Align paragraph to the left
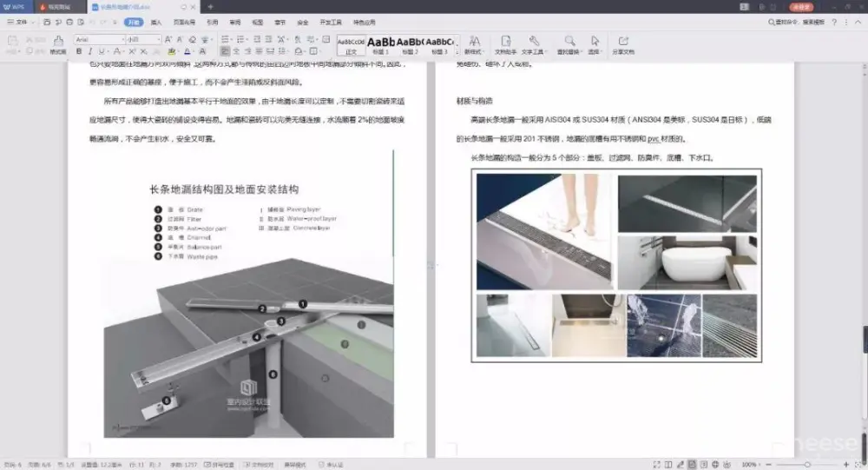 (225, 51)
